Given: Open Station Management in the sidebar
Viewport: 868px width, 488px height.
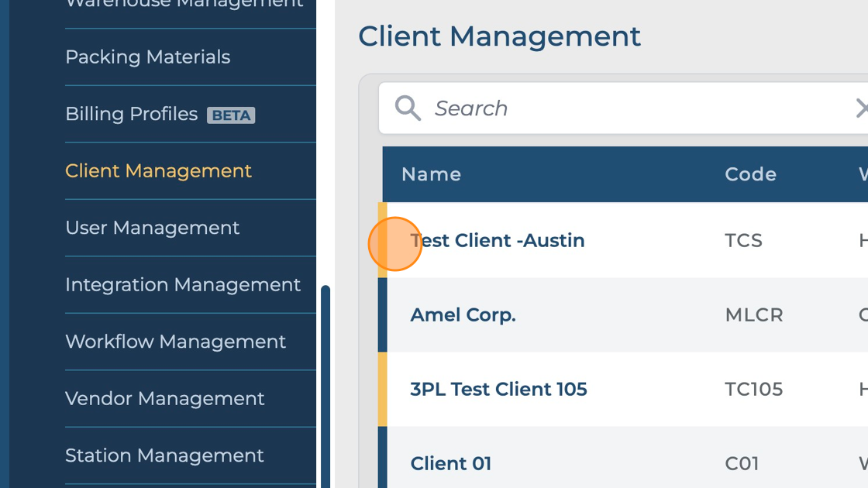Looking at the screenshot, I should point(164,455).
